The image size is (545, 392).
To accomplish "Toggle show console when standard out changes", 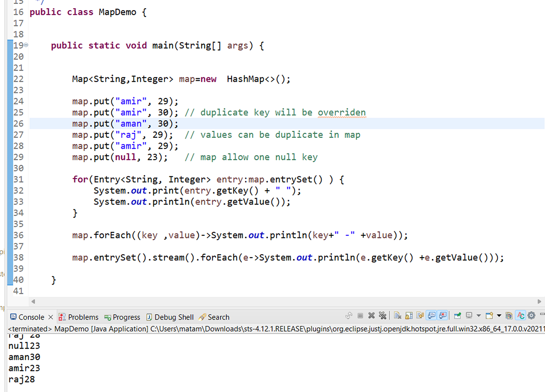I will coord(431,315).
